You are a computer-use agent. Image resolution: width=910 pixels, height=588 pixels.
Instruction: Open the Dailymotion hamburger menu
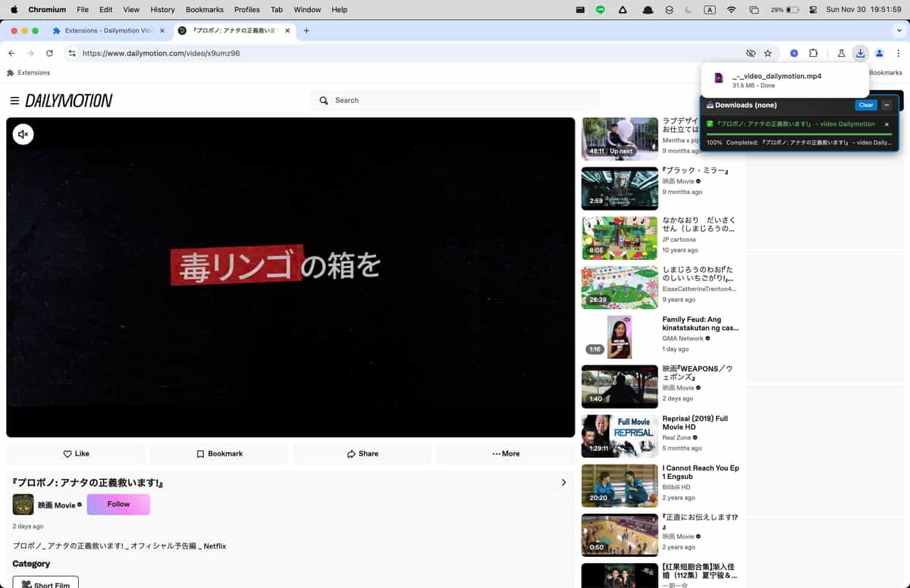pos(14,100)
